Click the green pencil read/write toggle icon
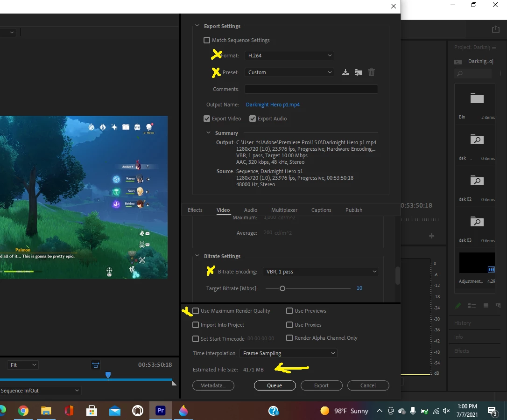 458,306
